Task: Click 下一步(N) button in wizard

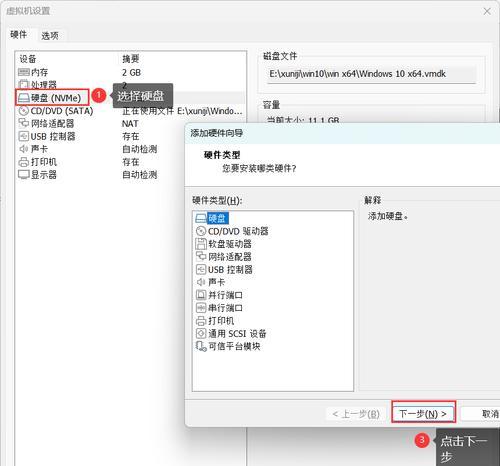Action: pos(423,414)
